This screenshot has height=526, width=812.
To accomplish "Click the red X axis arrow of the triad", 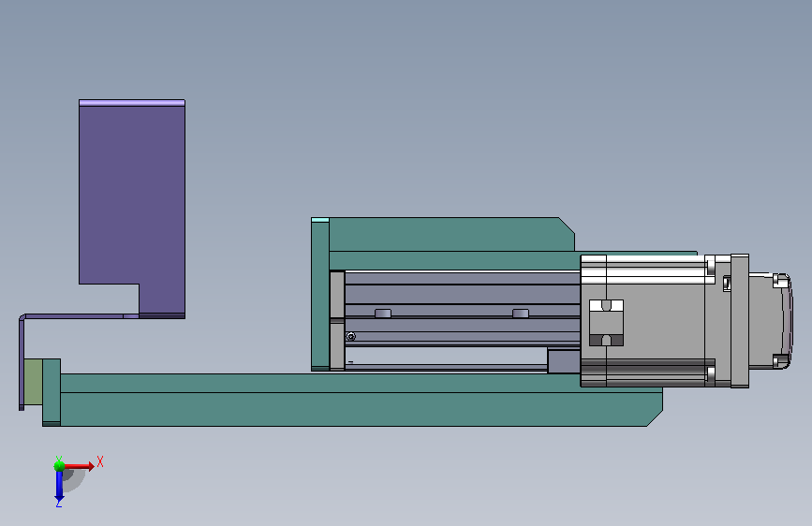I will pos(80,466).
